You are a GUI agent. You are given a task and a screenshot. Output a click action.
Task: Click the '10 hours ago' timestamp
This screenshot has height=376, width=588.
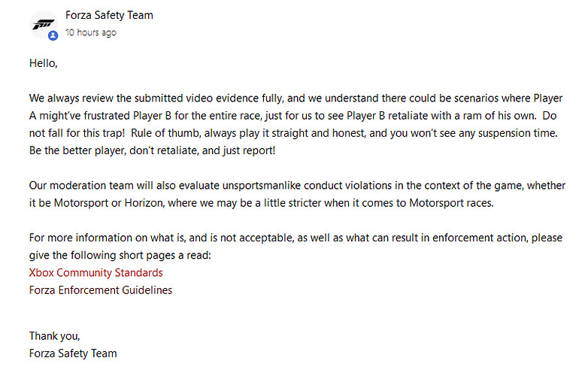(x=90, y=33)
